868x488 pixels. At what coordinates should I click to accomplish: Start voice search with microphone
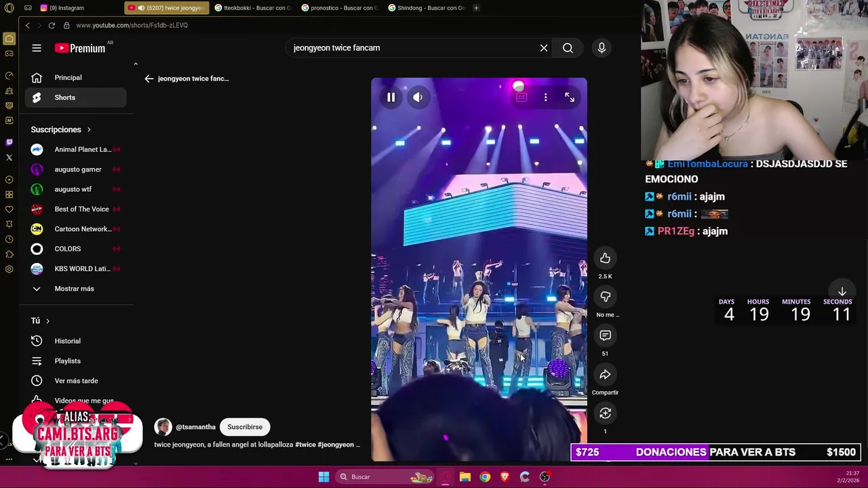601,48
